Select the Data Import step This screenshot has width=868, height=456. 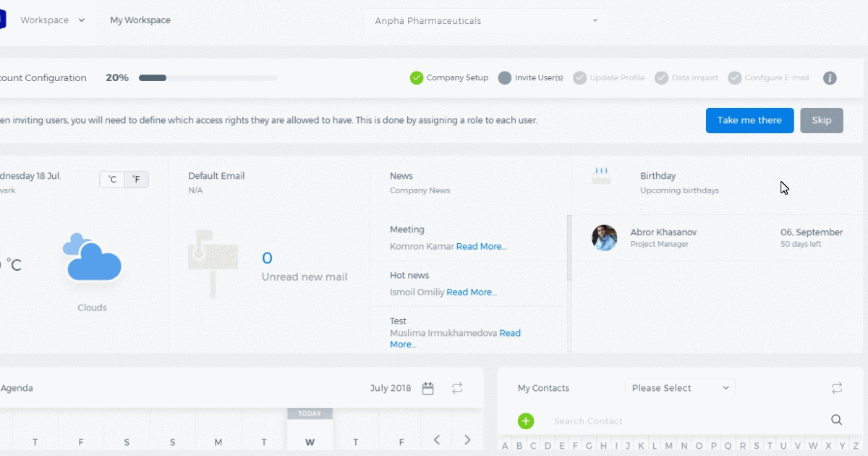tap(686, 77)
